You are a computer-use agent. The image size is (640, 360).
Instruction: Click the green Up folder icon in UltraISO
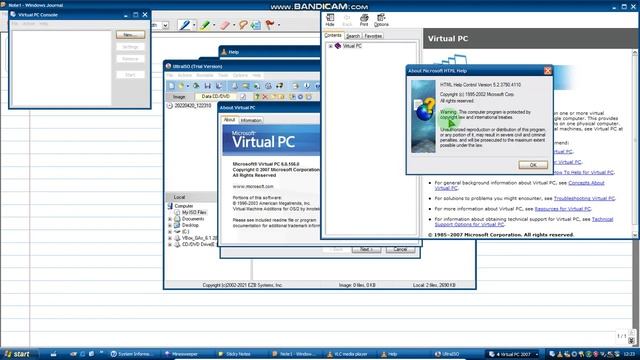[x=257, y=97]
